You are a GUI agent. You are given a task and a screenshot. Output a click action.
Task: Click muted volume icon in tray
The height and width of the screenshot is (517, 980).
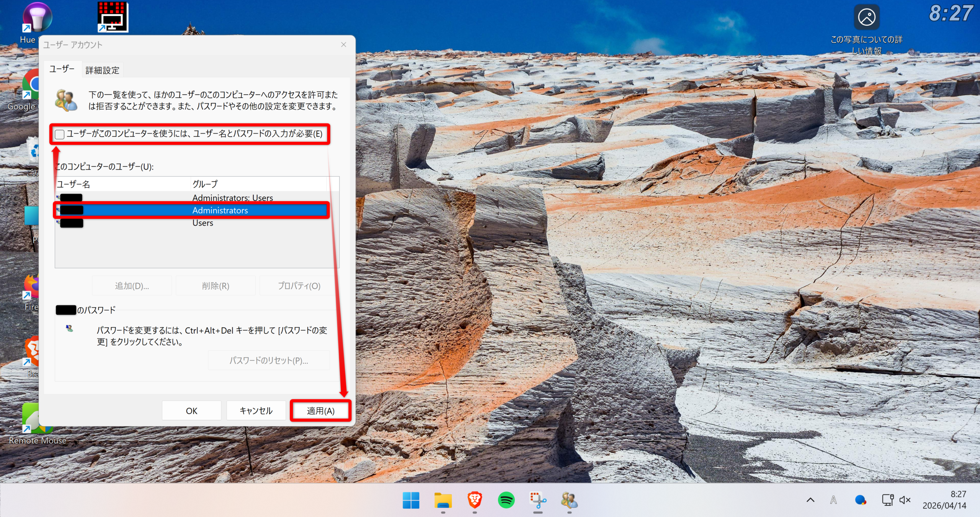(905, 500)
